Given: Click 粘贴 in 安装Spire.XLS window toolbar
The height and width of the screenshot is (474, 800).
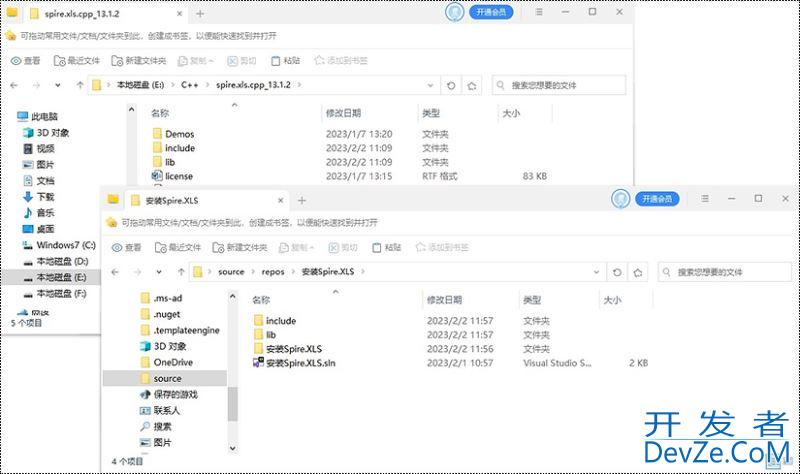Looking at the screenshot, I should point(387,247).
